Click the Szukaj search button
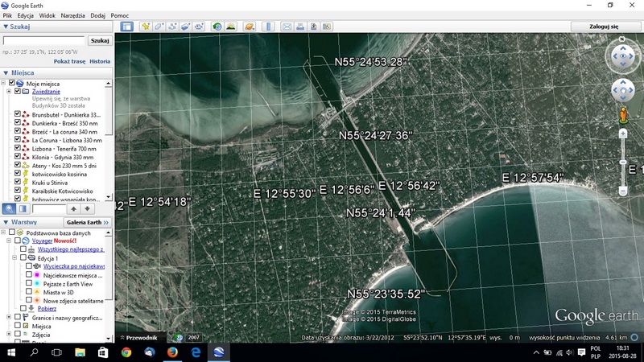This screenshot has width=644, height=362. 100,41
